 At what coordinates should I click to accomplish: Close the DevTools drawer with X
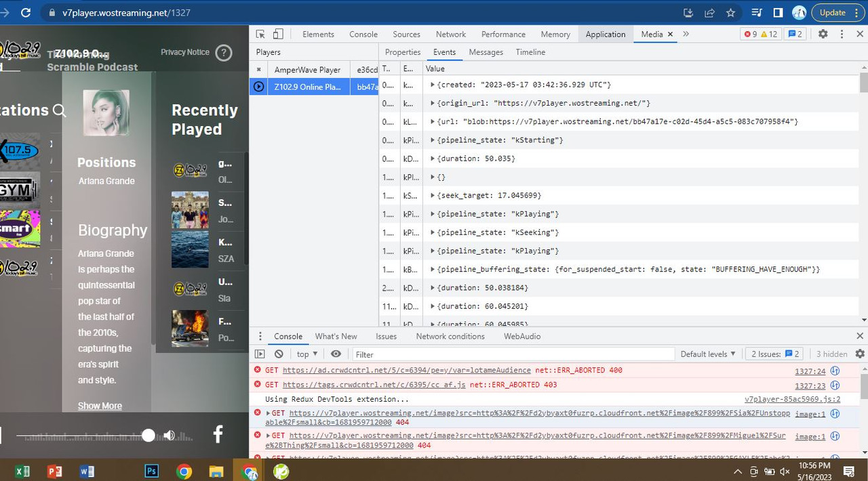(x=860, y=336)
